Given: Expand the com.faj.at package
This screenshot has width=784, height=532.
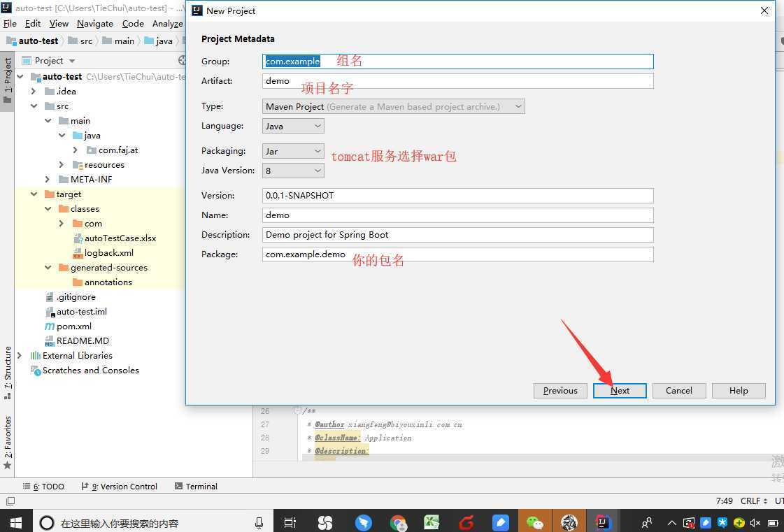Looking at the screenshot, I should [76, 150].
